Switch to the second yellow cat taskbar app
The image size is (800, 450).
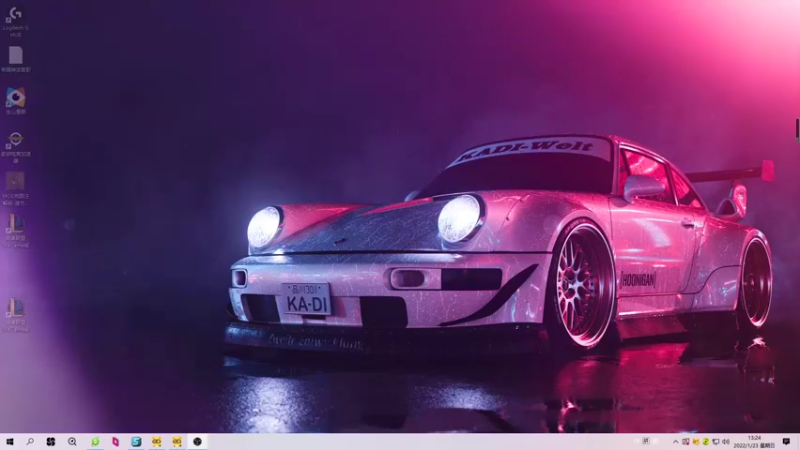tap(177, 441)
